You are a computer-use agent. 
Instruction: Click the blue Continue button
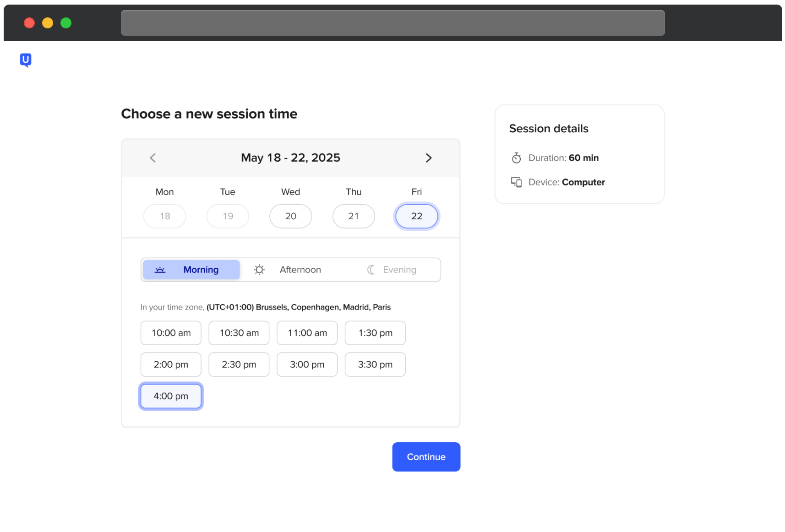pyautogui.click(x=426, y=457)
